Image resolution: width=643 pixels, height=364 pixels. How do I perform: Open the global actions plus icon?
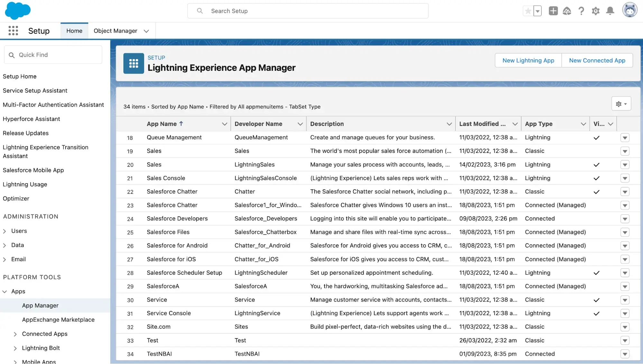click(553, 11)
